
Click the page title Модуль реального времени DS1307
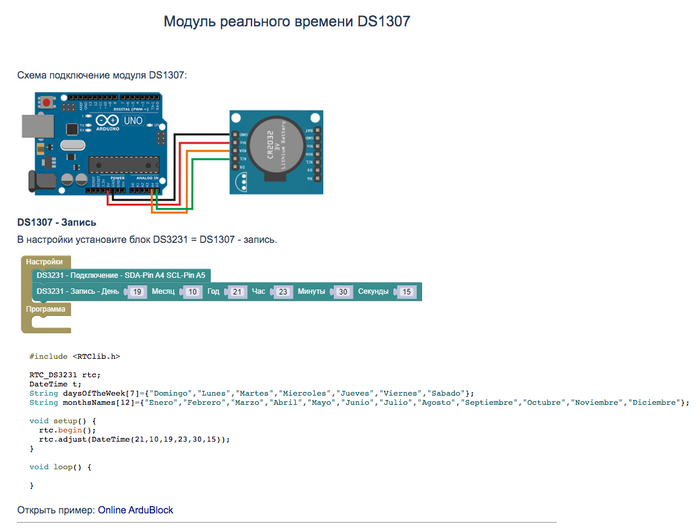[x=286, y=21]
